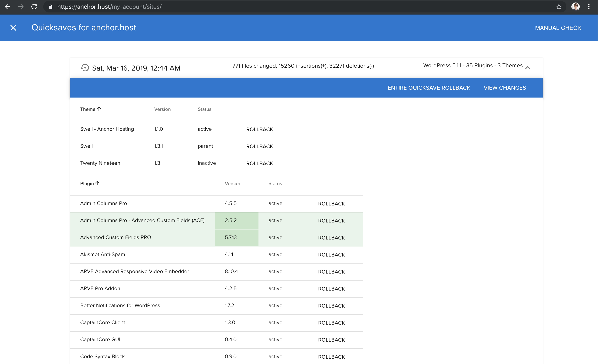Rollback the Swell - Anchor Hosting theme

pos(260,129)
